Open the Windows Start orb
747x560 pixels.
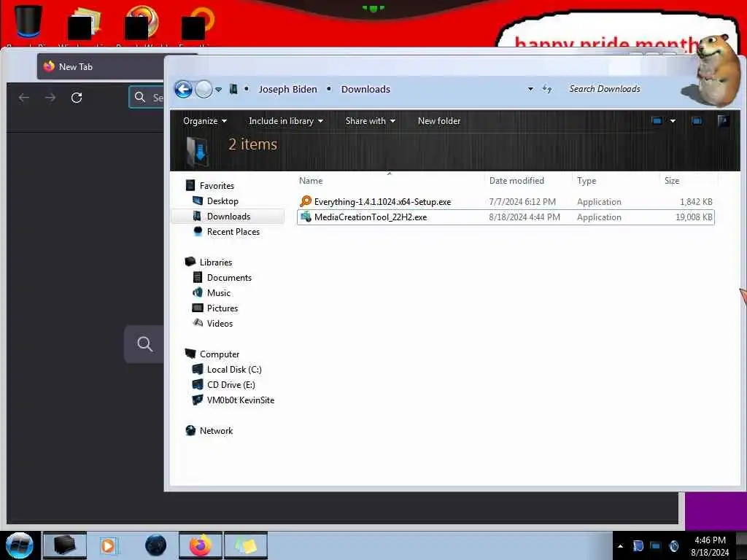point(20,545)
